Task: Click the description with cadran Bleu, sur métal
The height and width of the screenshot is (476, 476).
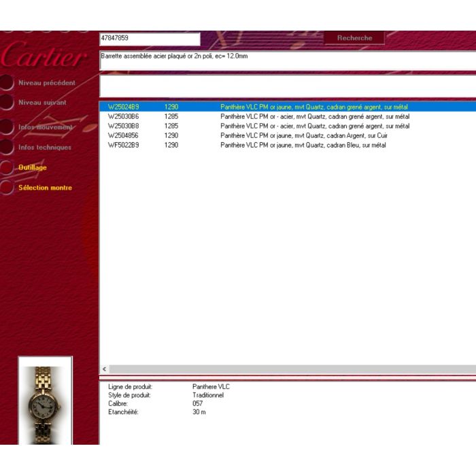Action: point(303,145)
